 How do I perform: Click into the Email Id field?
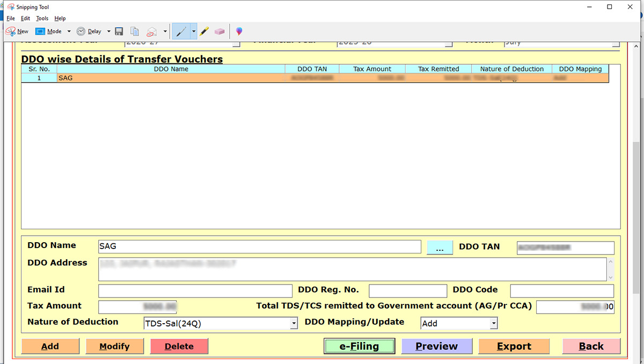(x=195, y=291)
